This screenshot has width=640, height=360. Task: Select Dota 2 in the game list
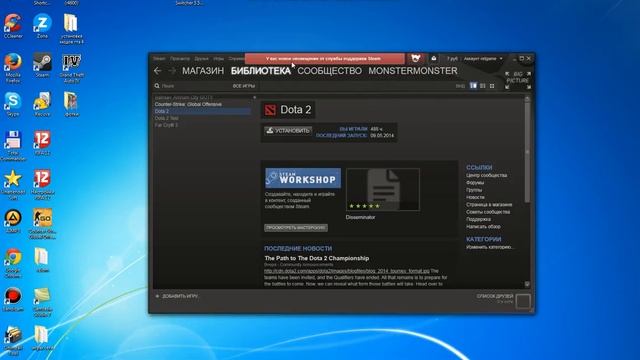pos(202,111)
